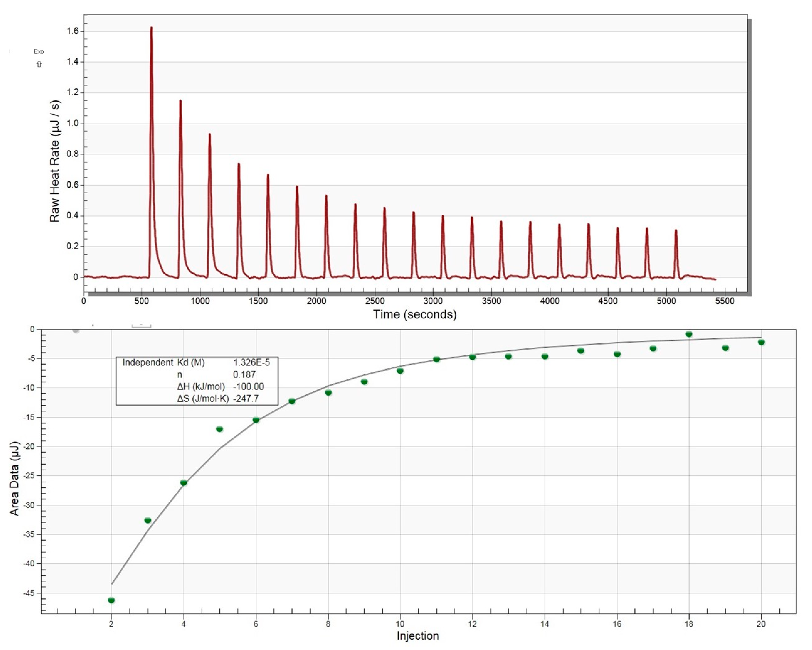Click the n value '0.187'

click(x=244, y=375)
